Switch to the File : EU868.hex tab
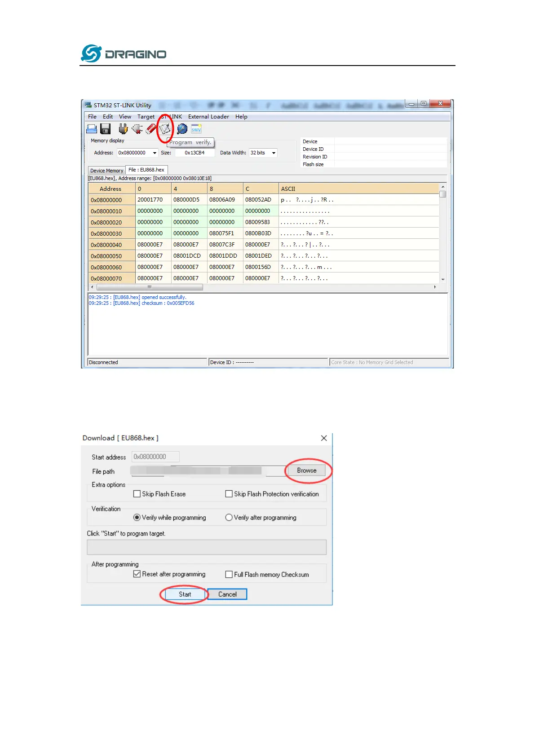535x756 pixels. point(146,170)
